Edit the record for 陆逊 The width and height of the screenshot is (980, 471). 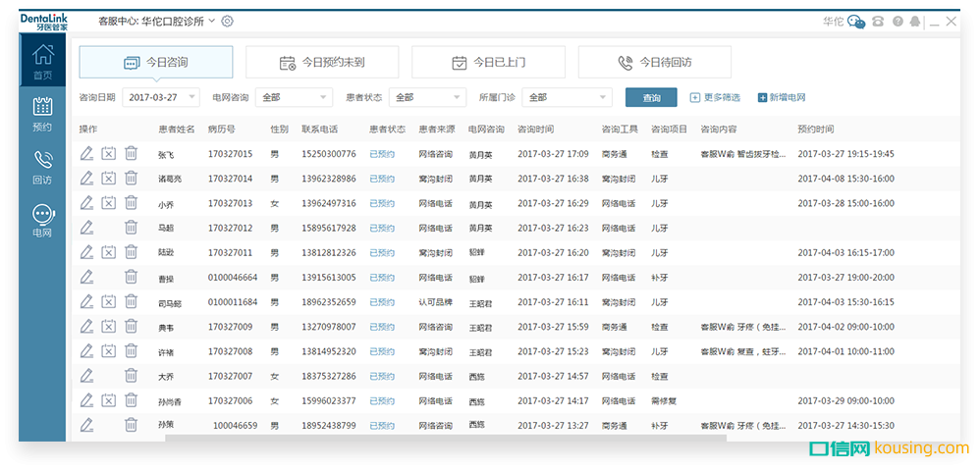tap(86, 252)
